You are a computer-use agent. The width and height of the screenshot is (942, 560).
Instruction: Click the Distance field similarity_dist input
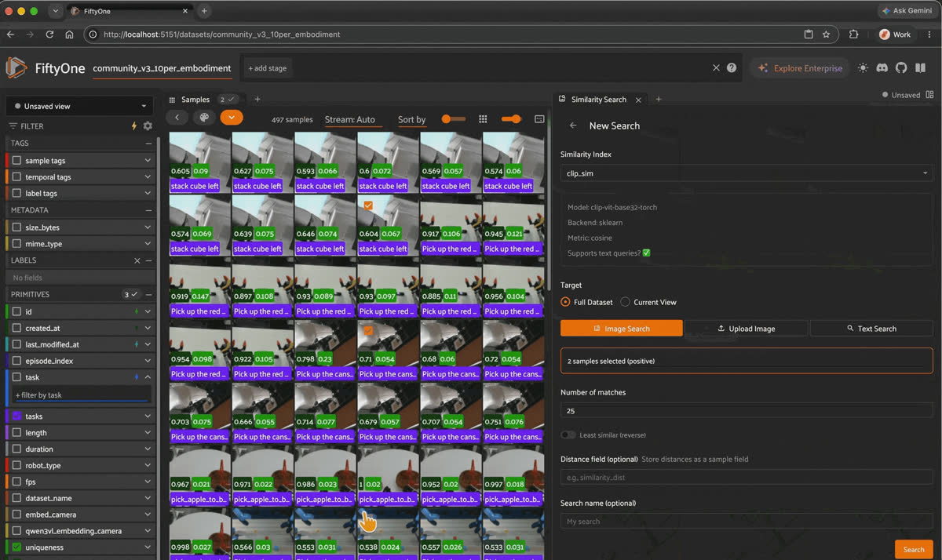click(x=747, y=477)
